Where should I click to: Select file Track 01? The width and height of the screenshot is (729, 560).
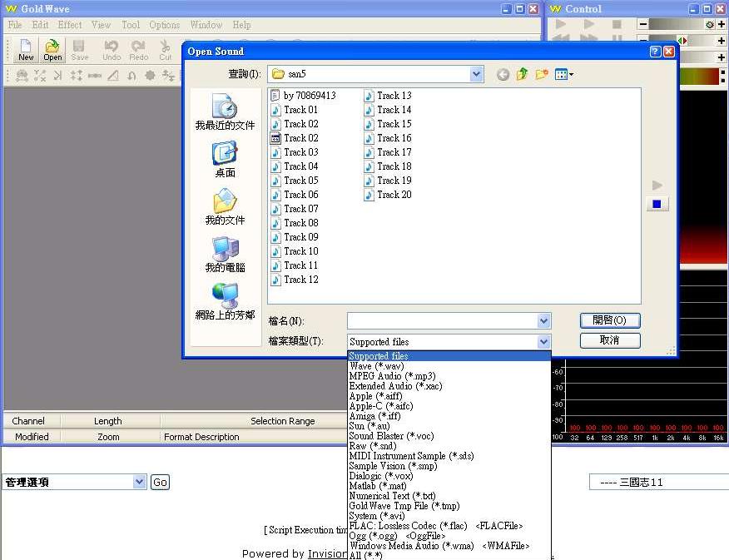[295, 110]
